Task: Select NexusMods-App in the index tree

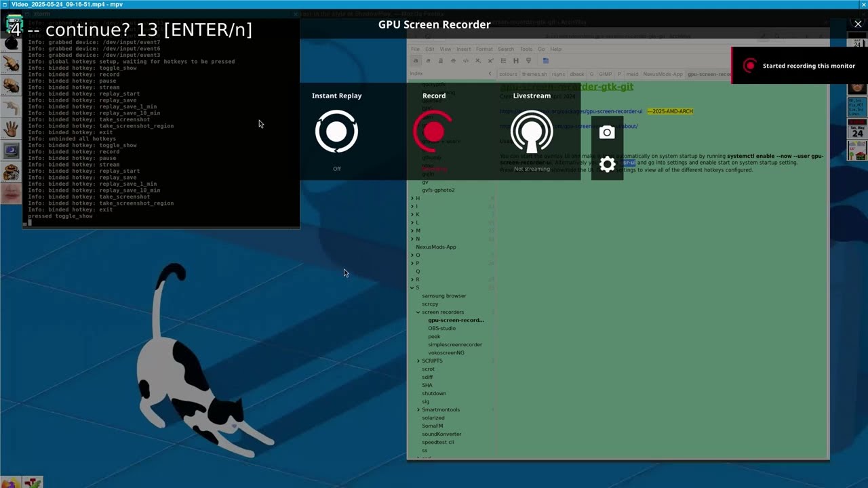Action: 436,247
